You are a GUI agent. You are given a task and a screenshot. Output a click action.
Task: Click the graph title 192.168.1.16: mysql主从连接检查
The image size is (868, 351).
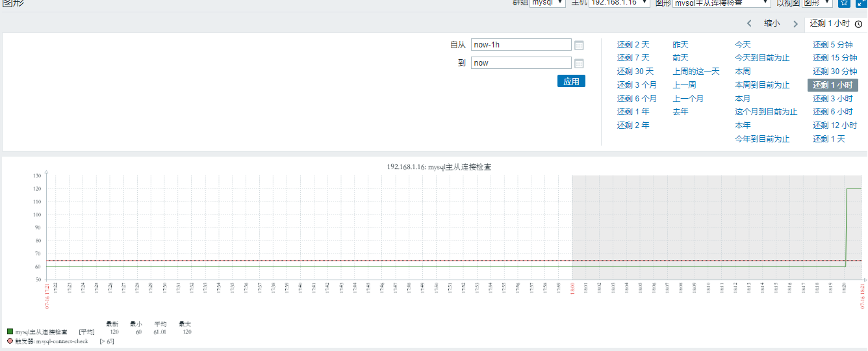(439, 167)
